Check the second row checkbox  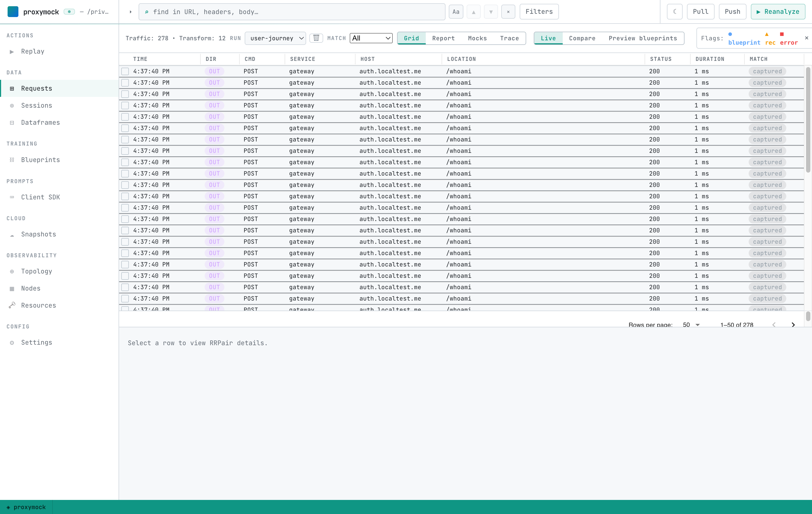click(x=125, y=83)
